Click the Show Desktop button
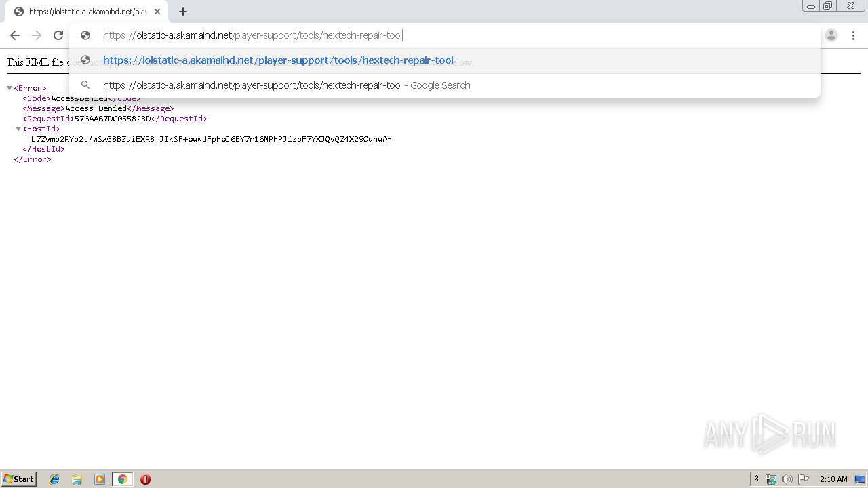Image resolution: width=868 pixels, height=488 pixels. [861, 479]
